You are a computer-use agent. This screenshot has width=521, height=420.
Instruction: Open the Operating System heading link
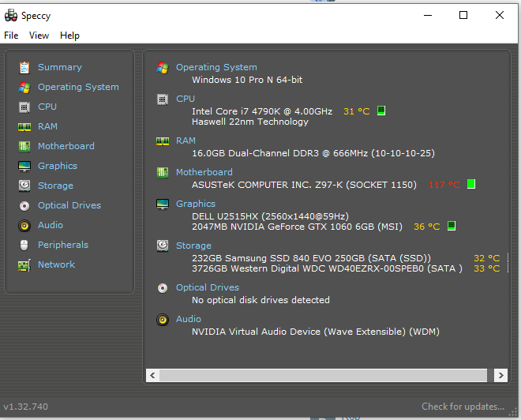[x=216, y=67]
